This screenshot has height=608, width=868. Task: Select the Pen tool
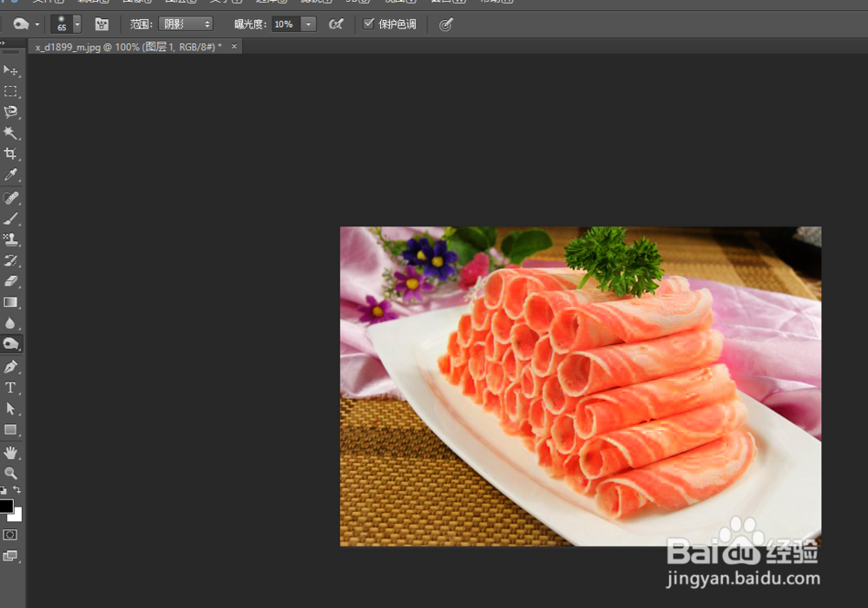coord(10,367)
